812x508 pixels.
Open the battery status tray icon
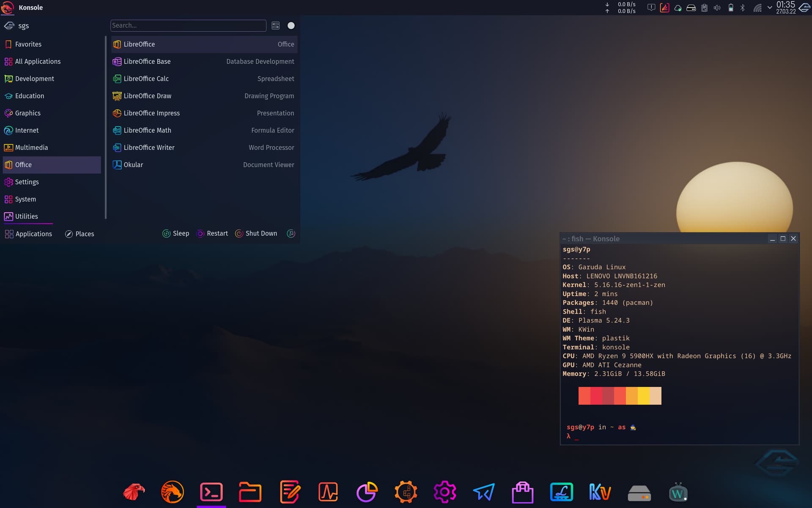(x=731, y=8)
